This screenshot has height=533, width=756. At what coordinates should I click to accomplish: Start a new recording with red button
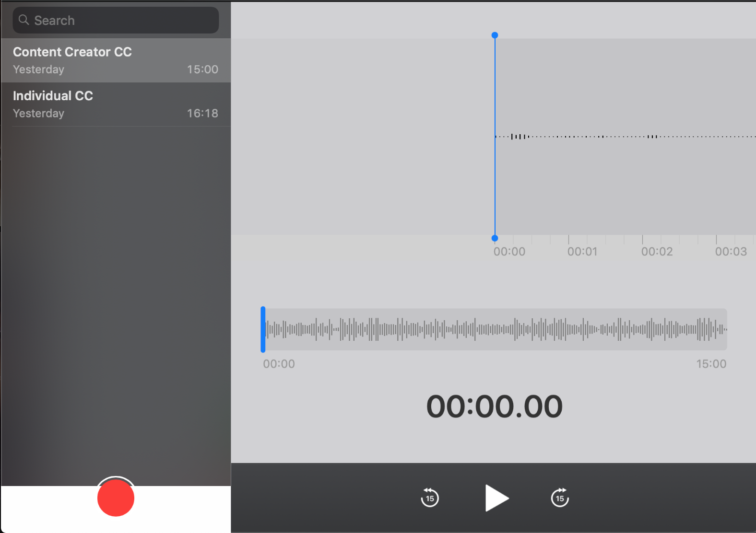(116, 498)
